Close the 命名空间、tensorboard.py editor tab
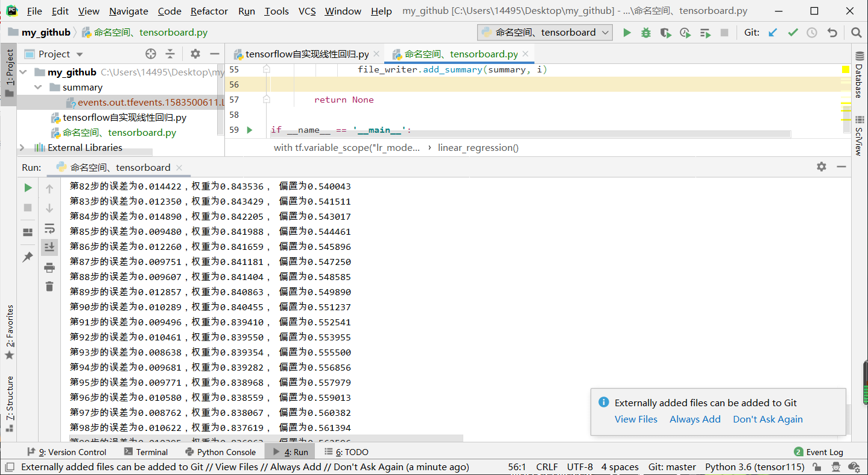The image size is (868, 475). coord(525,54)
